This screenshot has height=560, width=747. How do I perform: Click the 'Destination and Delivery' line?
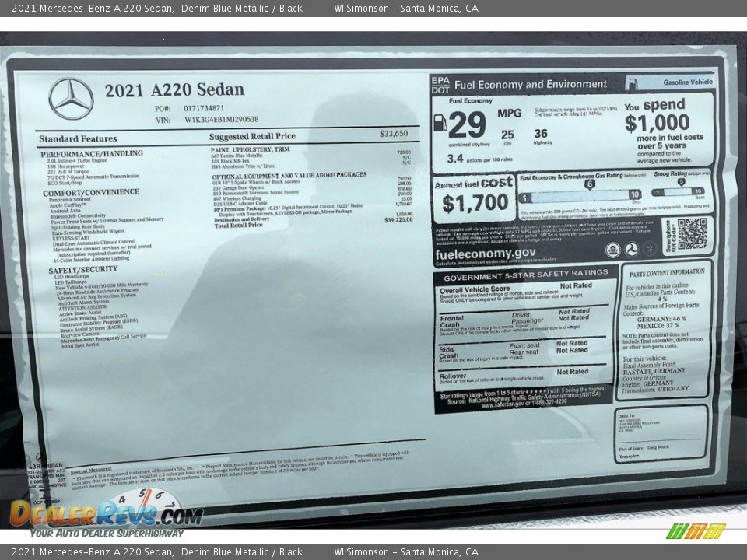[x=241, y=219]
